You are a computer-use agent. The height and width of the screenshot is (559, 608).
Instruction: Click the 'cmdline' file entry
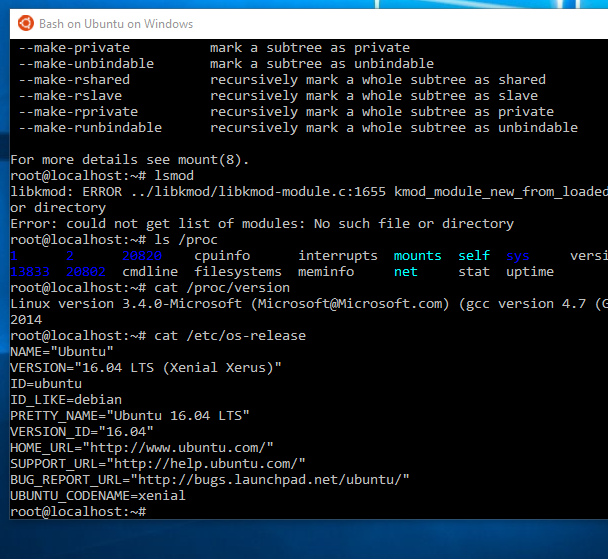coord(150,272)
